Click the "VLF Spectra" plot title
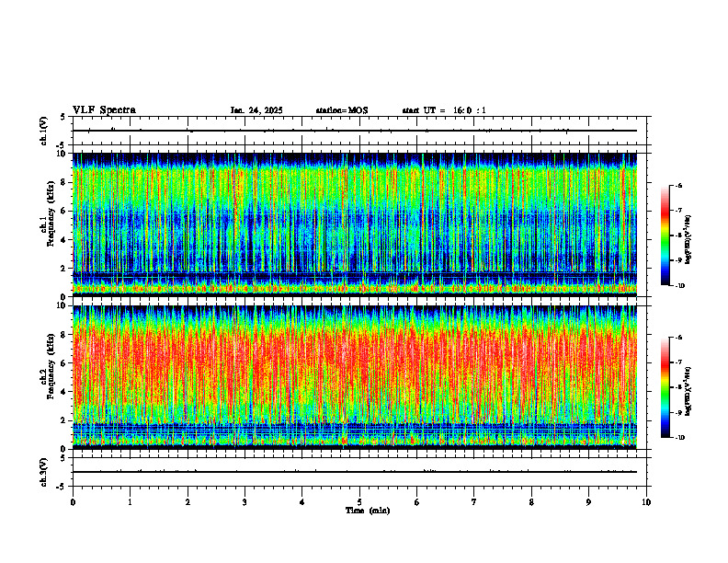Screen dimensions: 728x563 click(x=104, y=110)
